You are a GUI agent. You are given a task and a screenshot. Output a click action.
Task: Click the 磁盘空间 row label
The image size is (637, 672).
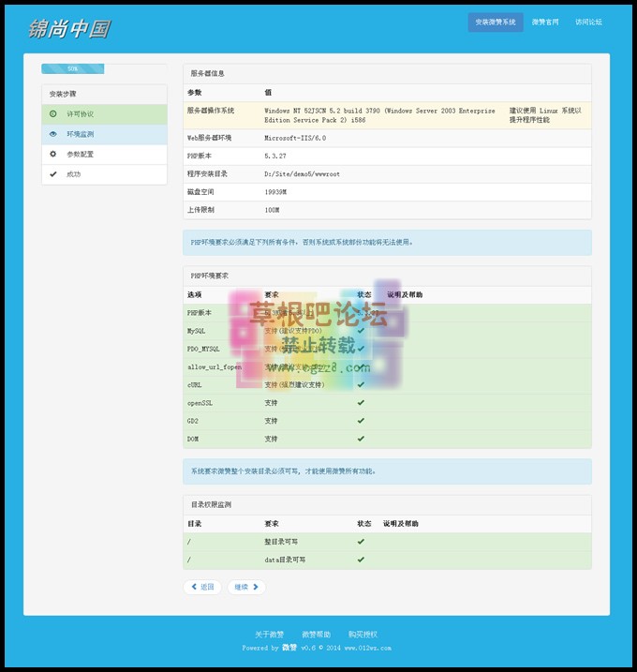point(200,192)
